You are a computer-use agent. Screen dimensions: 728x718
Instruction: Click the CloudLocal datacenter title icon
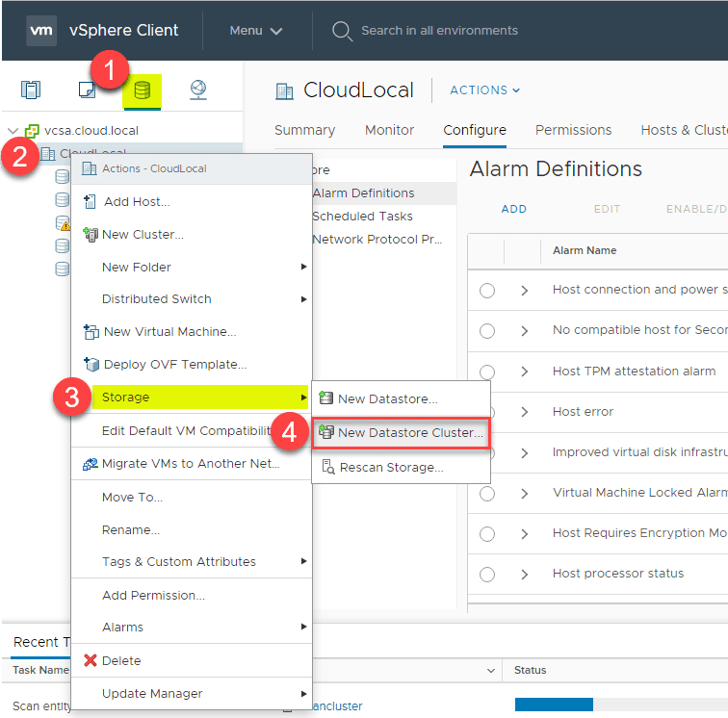pyautogui.click(x=284, y=91)
